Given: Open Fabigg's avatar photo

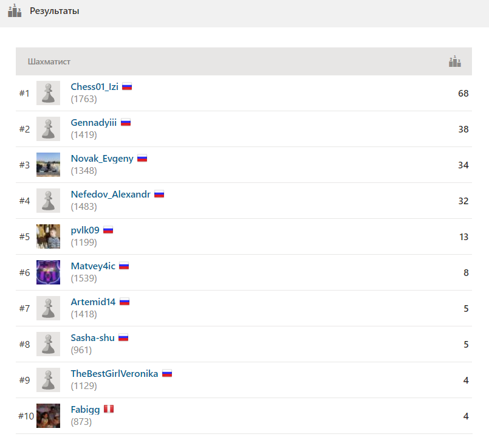Looking at the screenshot, I should 48,416.
